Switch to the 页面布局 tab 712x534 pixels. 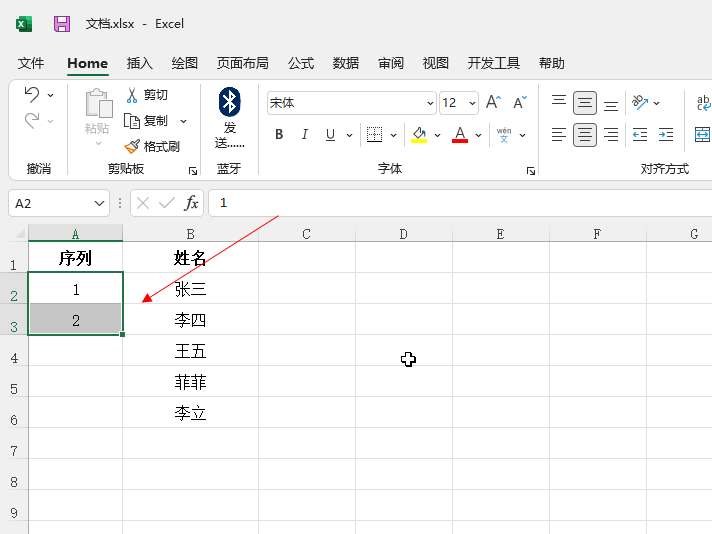(242, 63)
